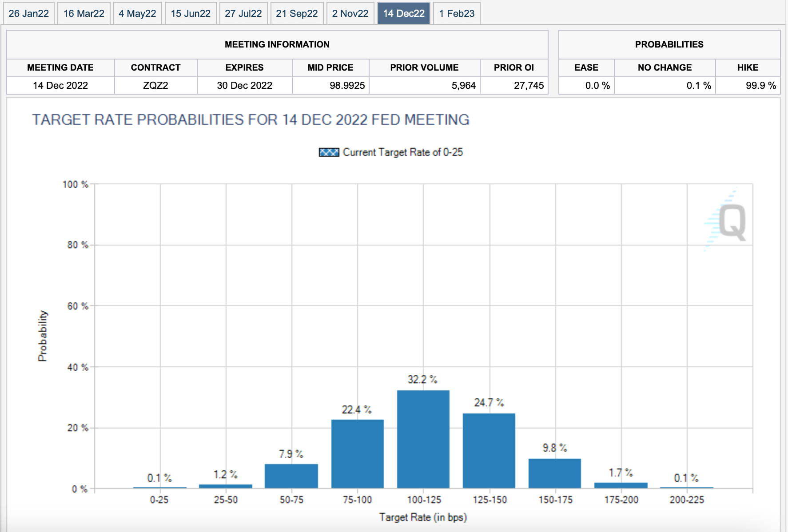Switch to the 26 Jan22 meeting tab
Image resolution: width=788 pixels, height=532 pixels.
pos(29,13)
